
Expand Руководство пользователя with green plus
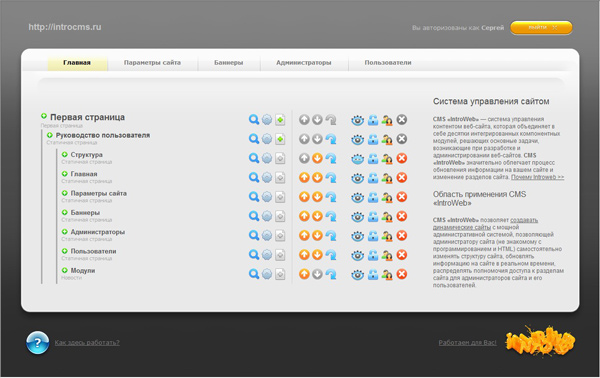[50, 135]
